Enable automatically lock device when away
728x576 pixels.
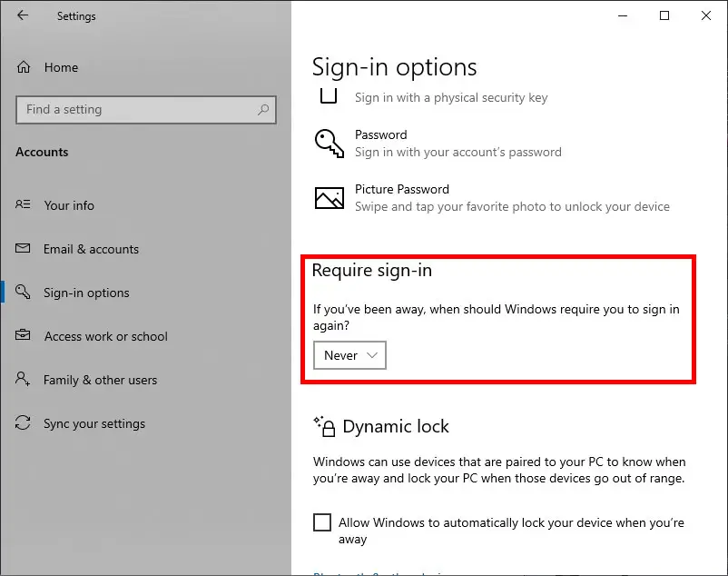(x=322, y=522)
